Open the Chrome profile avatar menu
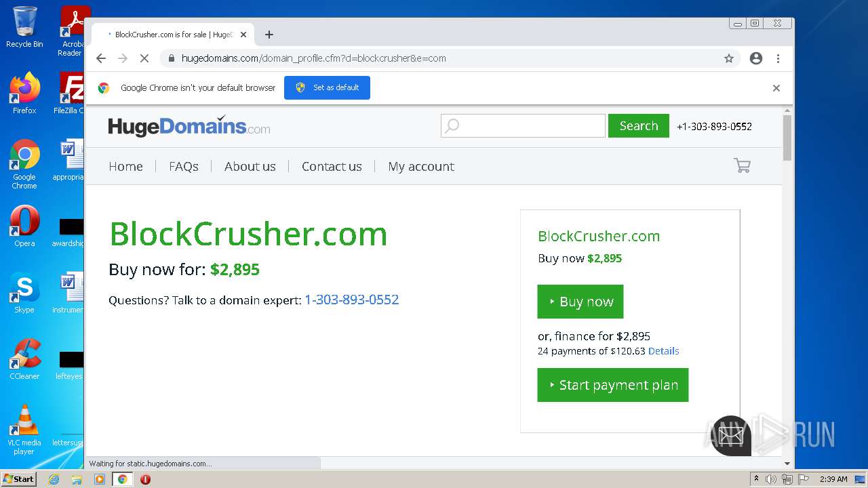The height and width of the screenshot is (488, 868). (756, 58)
